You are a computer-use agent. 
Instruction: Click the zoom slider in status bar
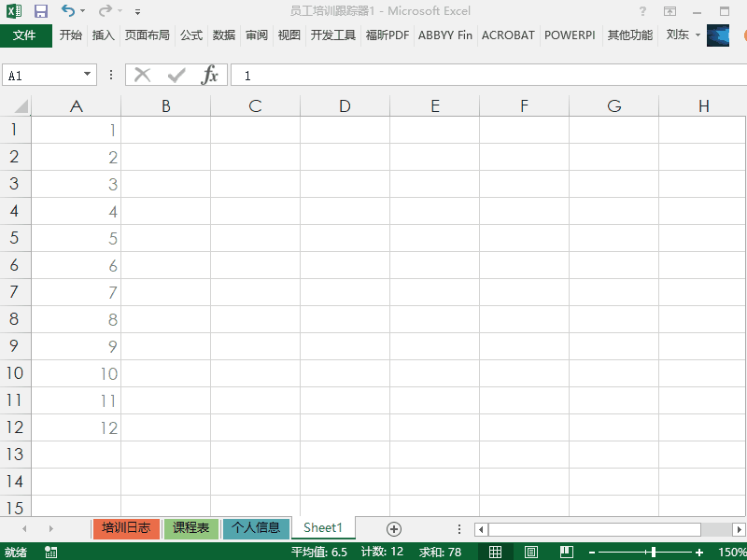(653, 553)
